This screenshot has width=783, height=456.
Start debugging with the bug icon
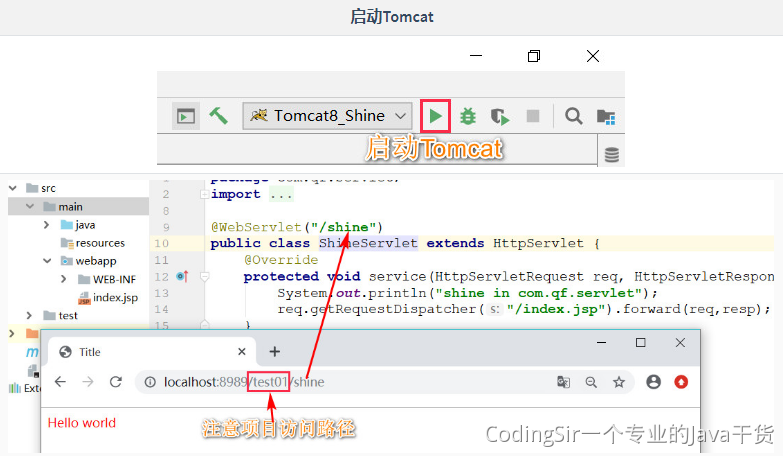468,116
